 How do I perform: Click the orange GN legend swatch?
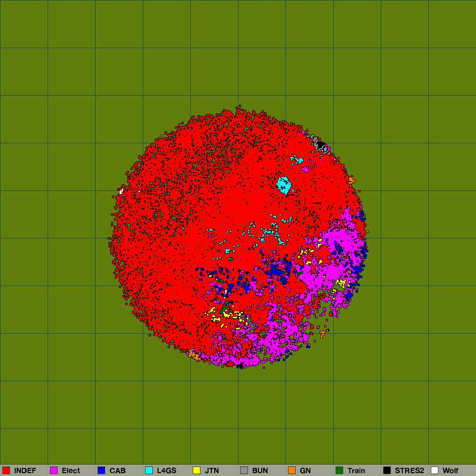coord(292,470)
